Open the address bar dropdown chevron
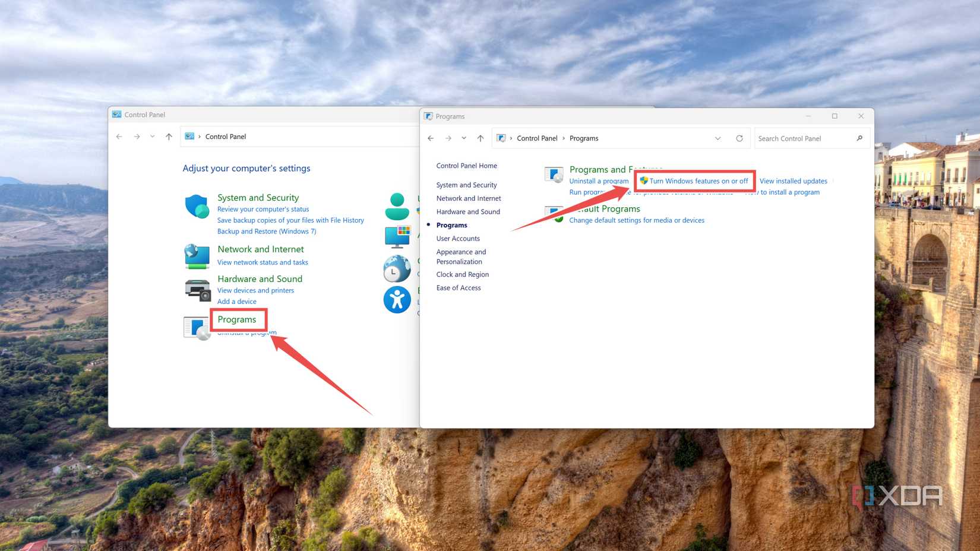The width and height of the screenshot is (980, 551). [717, 138]
